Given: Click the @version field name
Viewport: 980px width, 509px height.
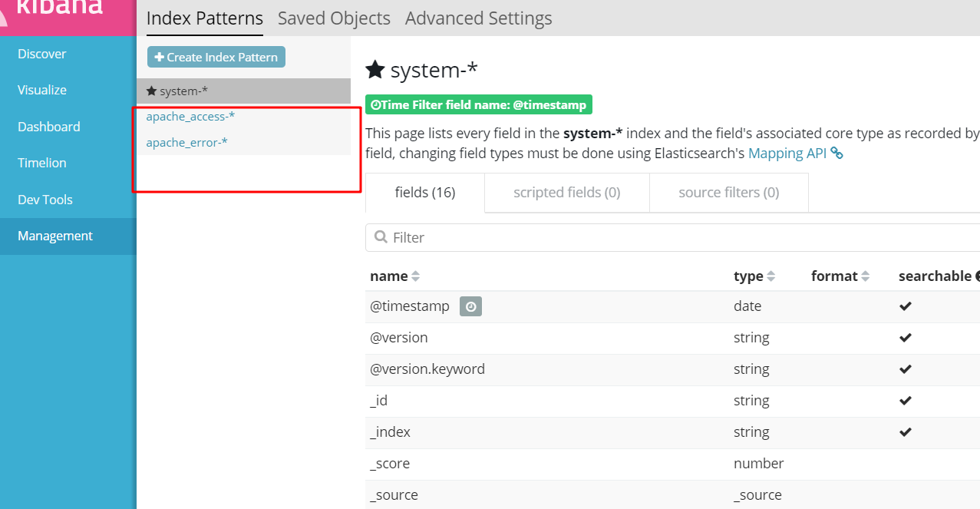Looking at the screenshot, I should tap(399, 338).
